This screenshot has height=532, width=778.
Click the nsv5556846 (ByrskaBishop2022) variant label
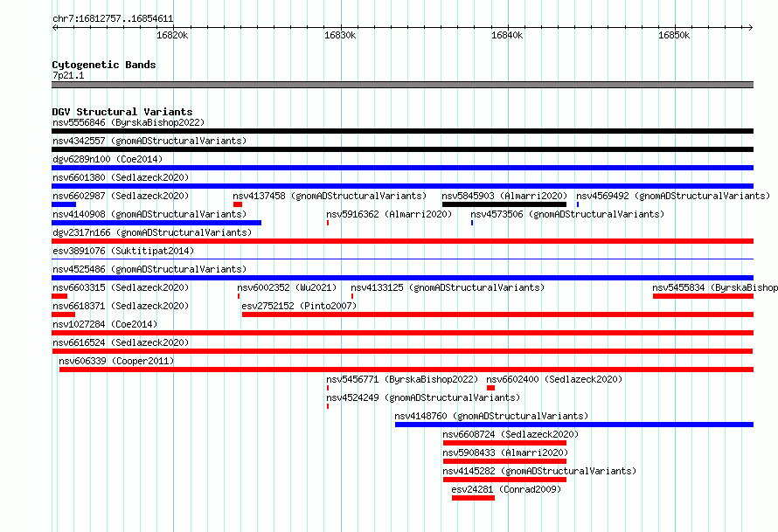(x=129, y=122)
